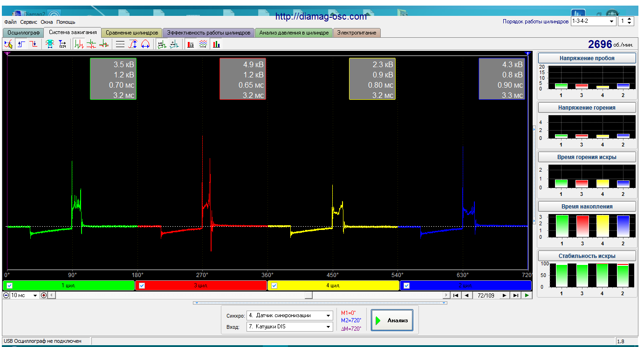Click the Напряжение горения panel header
The height and width of the screenshot is (347, 644).
(x=587, y=108)
